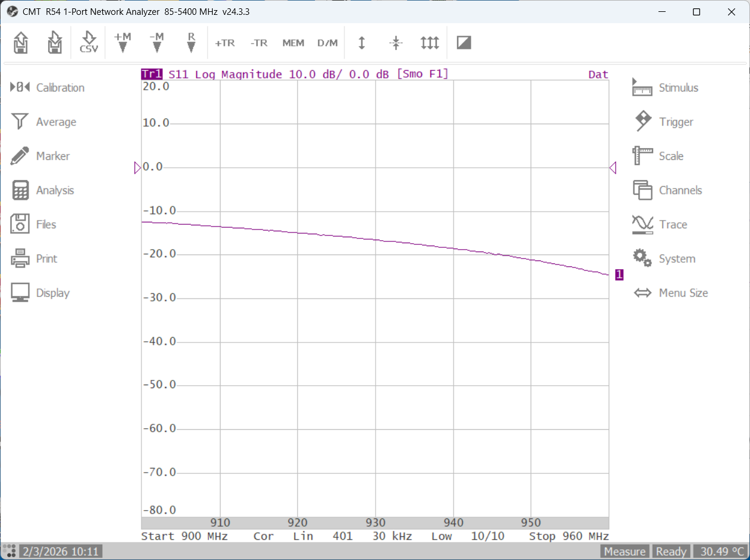Click the [Smo F1] trace status

pos(422,74)
